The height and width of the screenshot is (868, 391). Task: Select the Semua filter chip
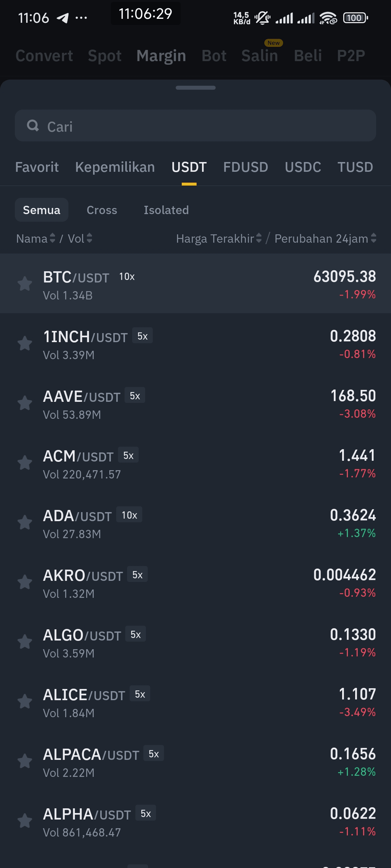pos(42,210)
